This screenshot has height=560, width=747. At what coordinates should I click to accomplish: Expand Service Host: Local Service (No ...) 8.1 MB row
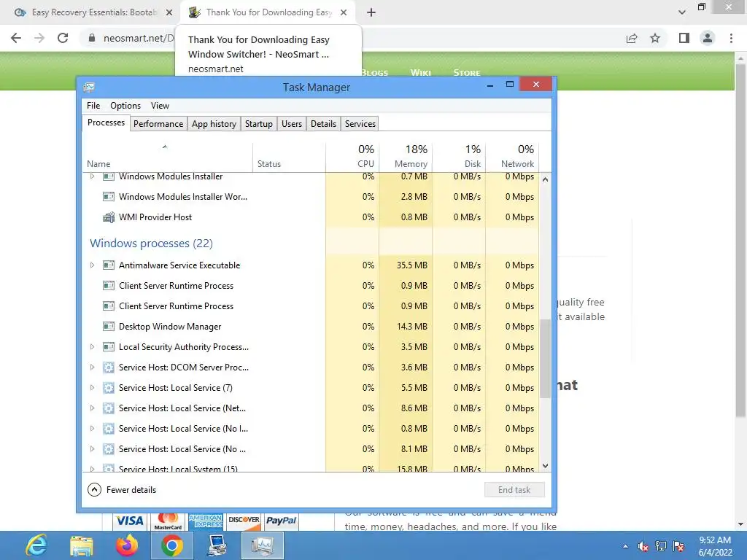pos(93,449)
